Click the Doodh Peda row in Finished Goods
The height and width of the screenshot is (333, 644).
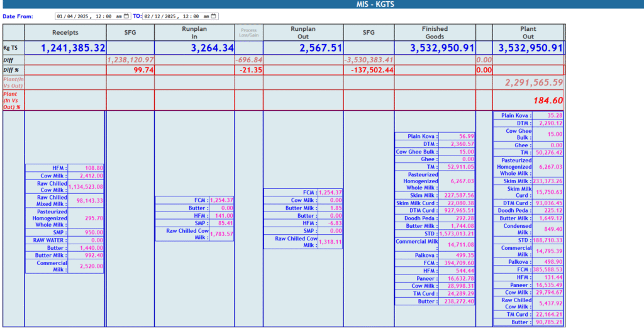point(435,218)
